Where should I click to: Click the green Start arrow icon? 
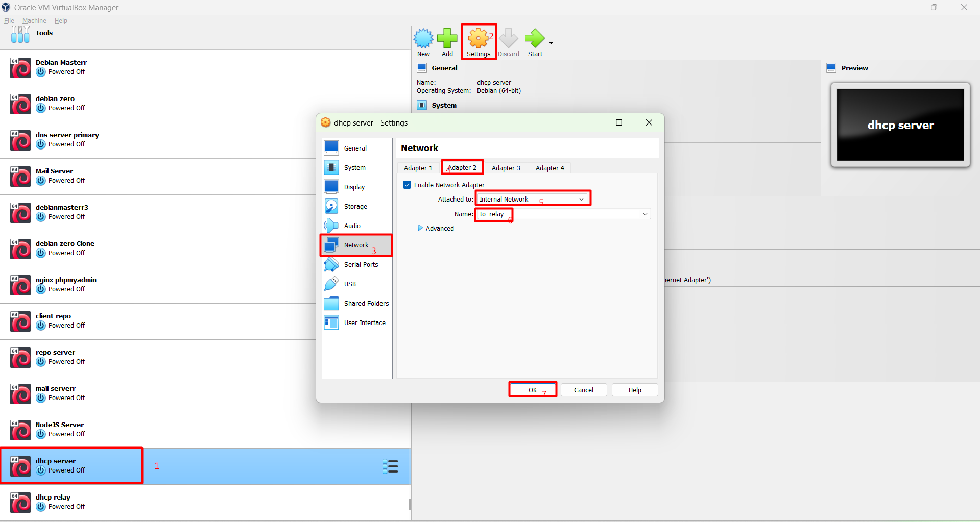535,42
